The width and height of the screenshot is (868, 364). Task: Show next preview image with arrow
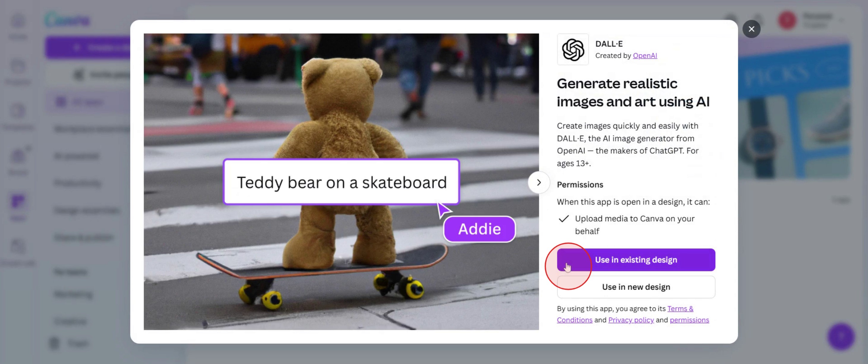point(539,183)
